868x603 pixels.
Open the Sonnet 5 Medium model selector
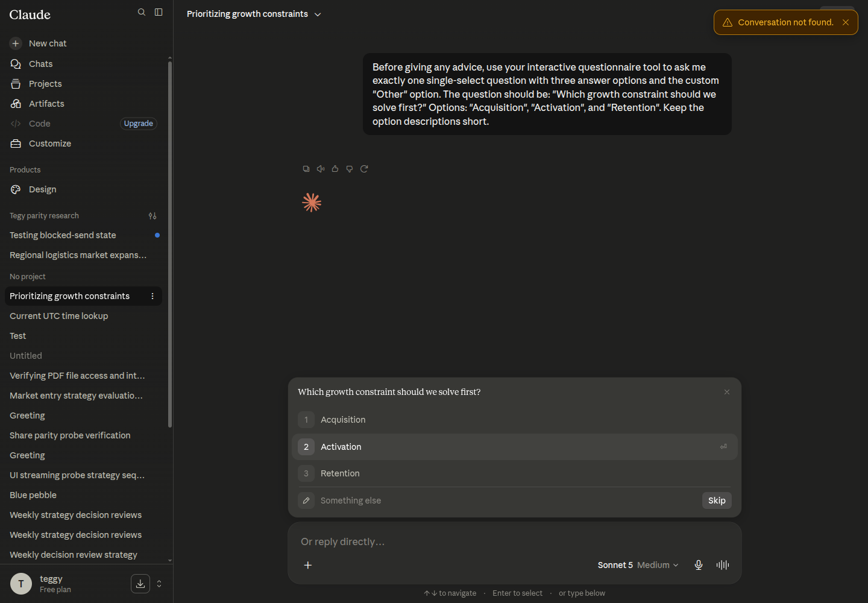[x=638, y=565]
